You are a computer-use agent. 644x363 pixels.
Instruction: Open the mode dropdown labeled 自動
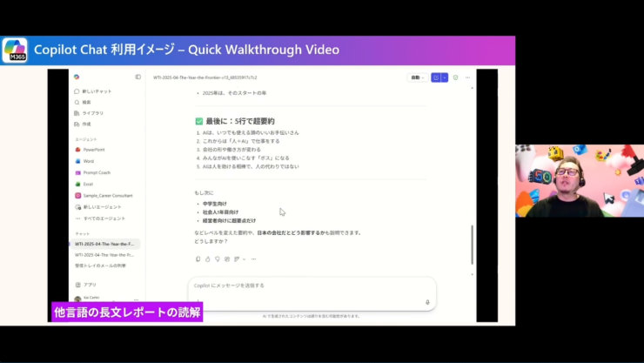417,77
